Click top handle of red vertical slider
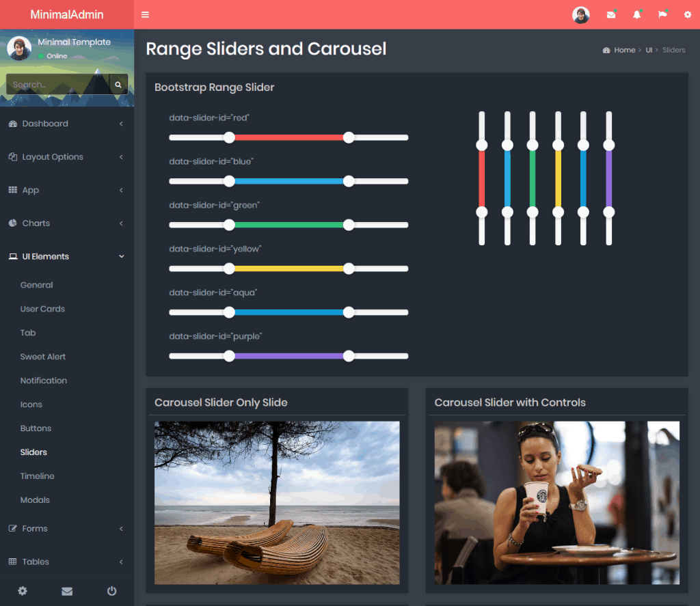The width and height of the screenshot is (700, 606). [x=482, y=145]
